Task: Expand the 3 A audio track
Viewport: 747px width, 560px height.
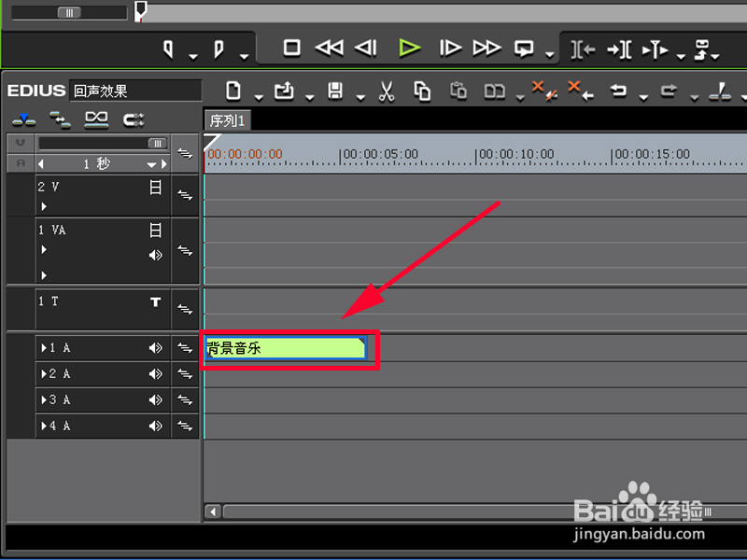Action: (x=44, y=400)
